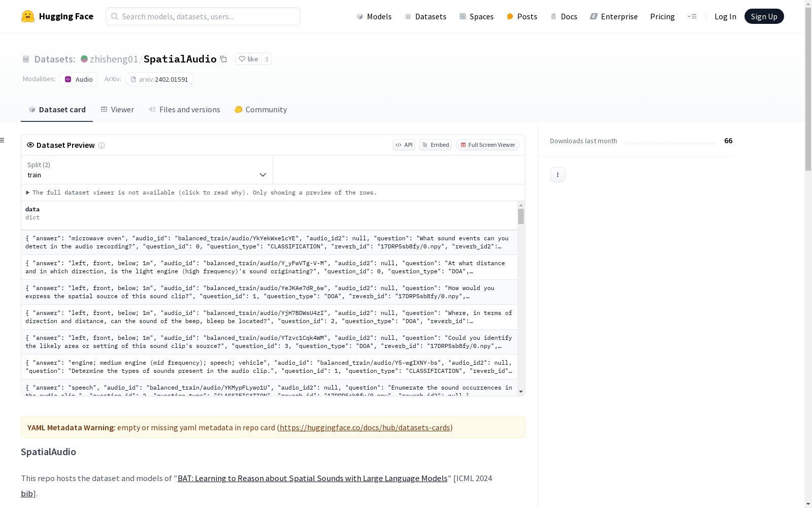The height and width of the screenshot is (508, 812).
Task: Click the API button in Dataset Preview
Action: pos(404,145)
